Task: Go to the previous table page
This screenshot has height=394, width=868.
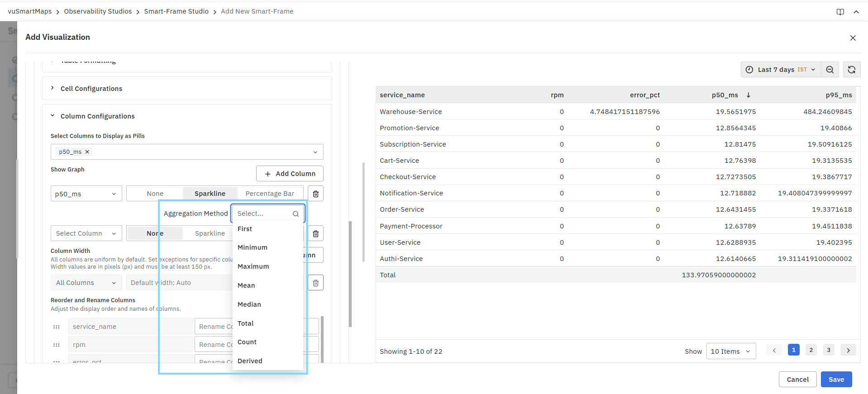Action: click(774, 350)
